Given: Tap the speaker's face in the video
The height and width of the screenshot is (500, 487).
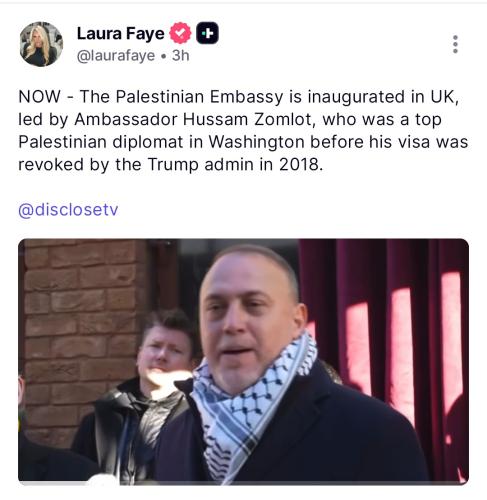Looking at the screenshot, I should point(250,320).
